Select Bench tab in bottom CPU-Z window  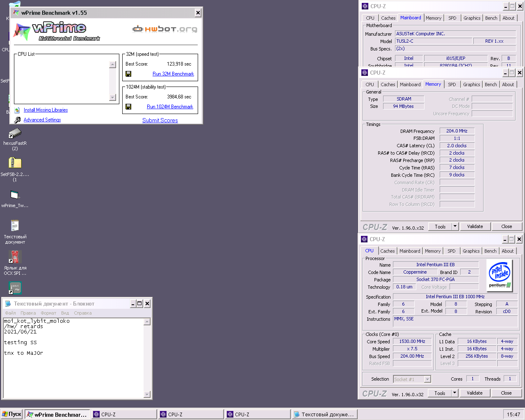tap(491, 251)
